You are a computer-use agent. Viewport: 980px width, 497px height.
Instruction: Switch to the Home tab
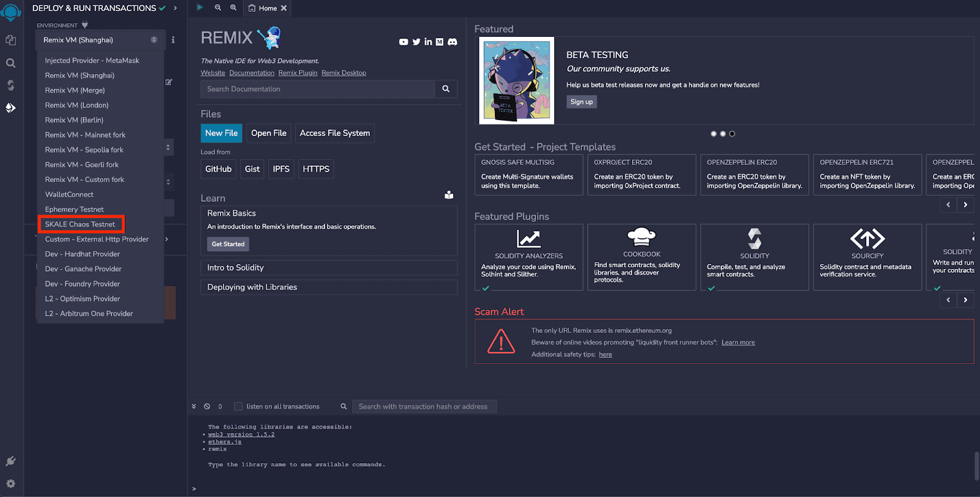point(267,8)
